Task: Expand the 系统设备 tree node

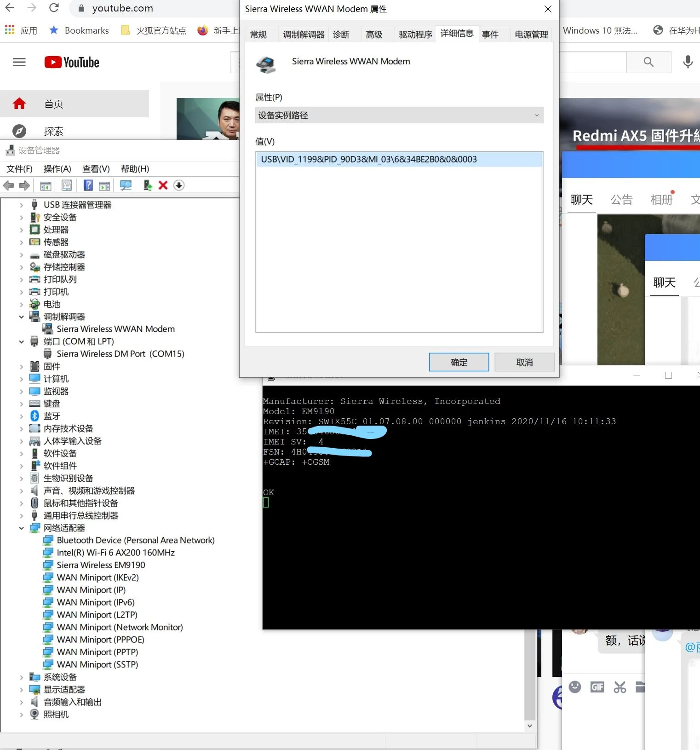Action: point(22,677)
